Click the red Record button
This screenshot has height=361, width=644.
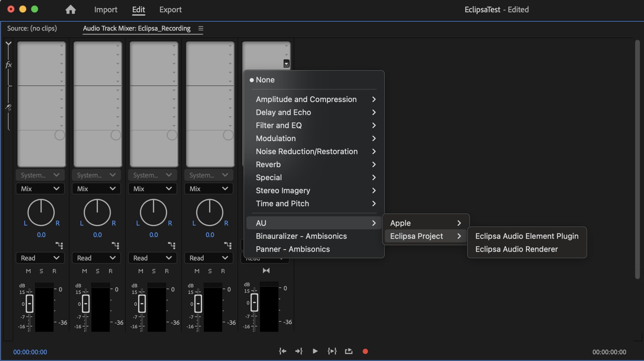pyautogui.click(x=365, y=351)
